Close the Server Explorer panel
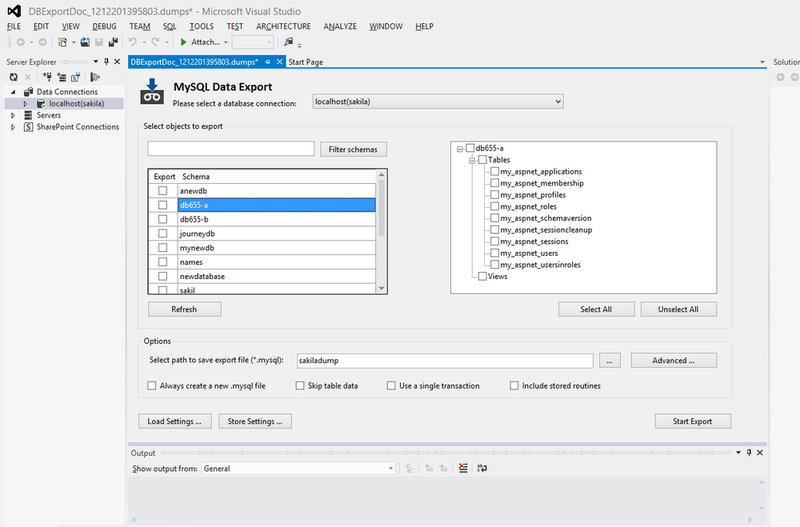 coord(117,62)
